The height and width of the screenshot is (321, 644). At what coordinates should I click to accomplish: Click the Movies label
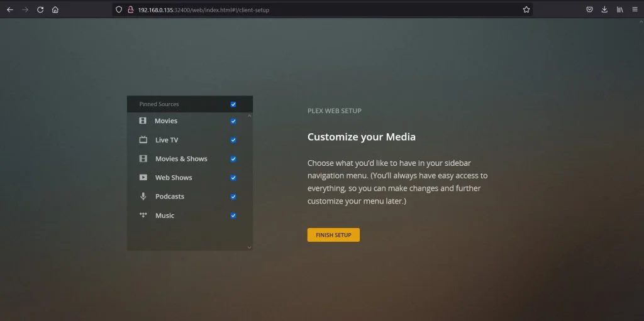tap(166, 121)
